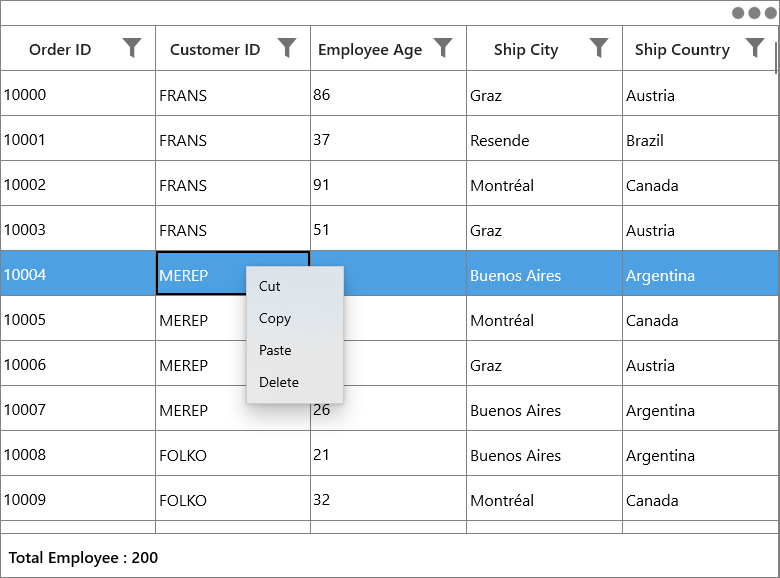Image resolution: width=780 pixels, height=578 pixels.
Task: Click the Total Employee : 200 summary
Action: 83,557
